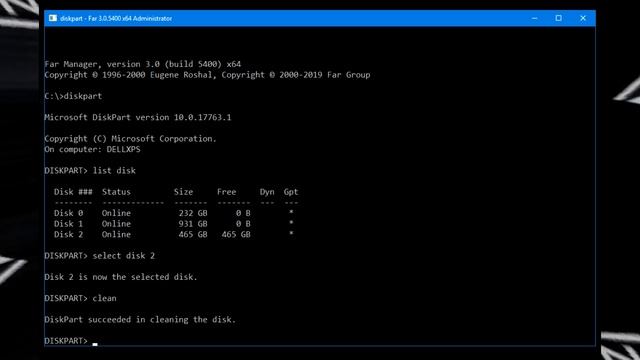The width and height of the screenshot is (640, 360).
Task: Click the 'Disk ###' column header
Action: [73, 192]
